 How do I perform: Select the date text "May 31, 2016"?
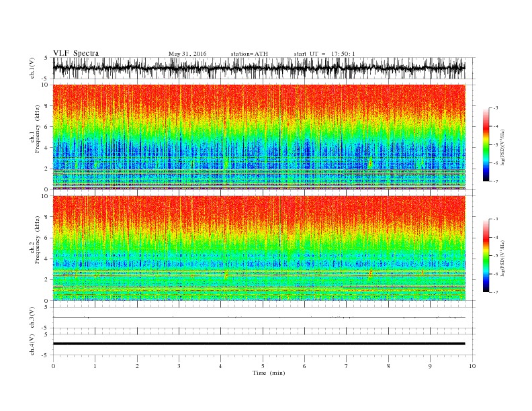click(x=187, y=54)
